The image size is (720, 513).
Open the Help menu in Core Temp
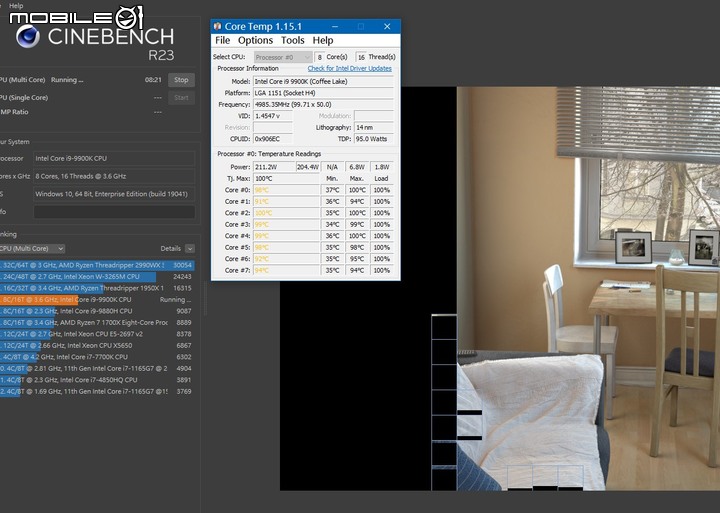pyautogui.click(x=323, y=40)
